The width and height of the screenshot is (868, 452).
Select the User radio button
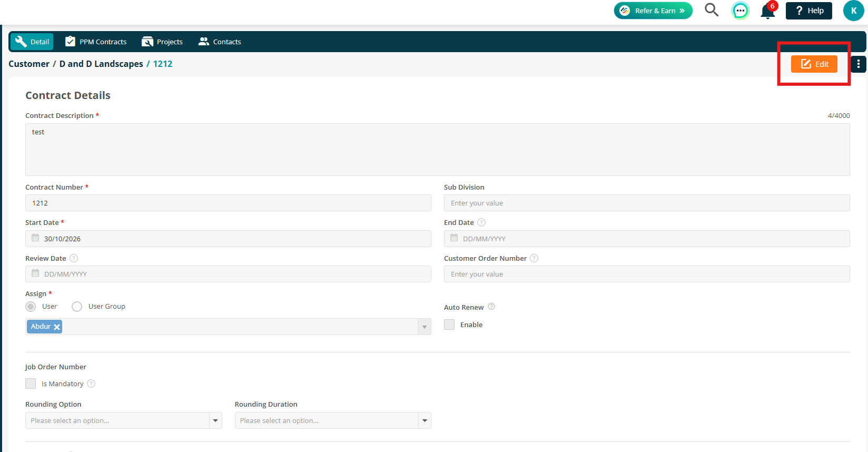[31, 307]
